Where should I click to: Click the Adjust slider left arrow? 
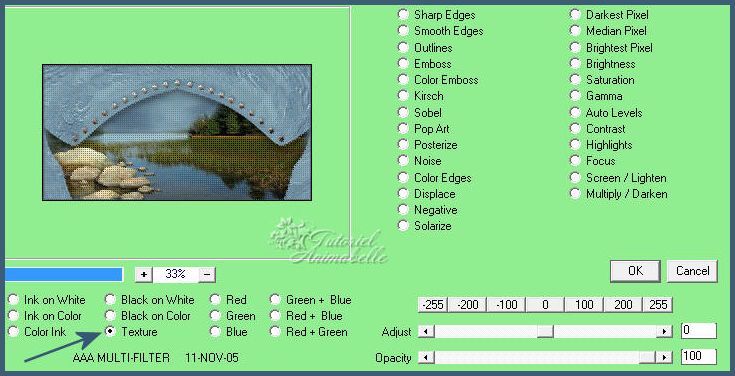[426, 332]
